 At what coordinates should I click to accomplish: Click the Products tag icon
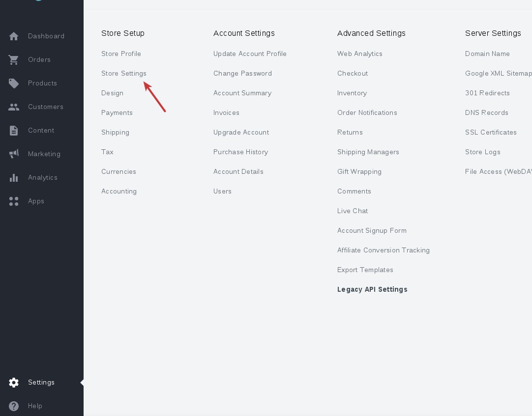click(14, 83)
